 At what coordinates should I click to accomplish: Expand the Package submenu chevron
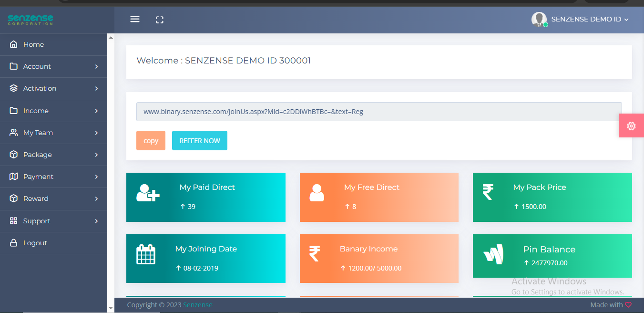[96, 155]
